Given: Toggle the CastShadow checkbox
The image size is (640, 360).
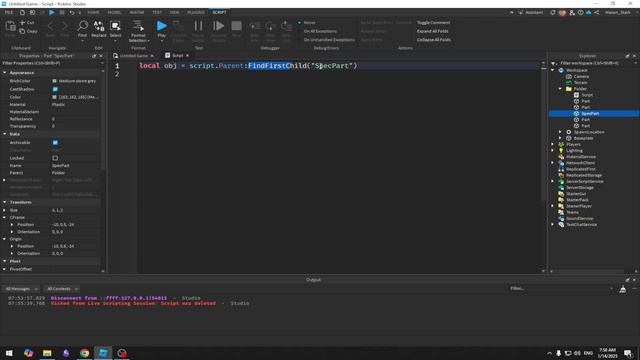Looking at the screenshot, I should point(55,89).
